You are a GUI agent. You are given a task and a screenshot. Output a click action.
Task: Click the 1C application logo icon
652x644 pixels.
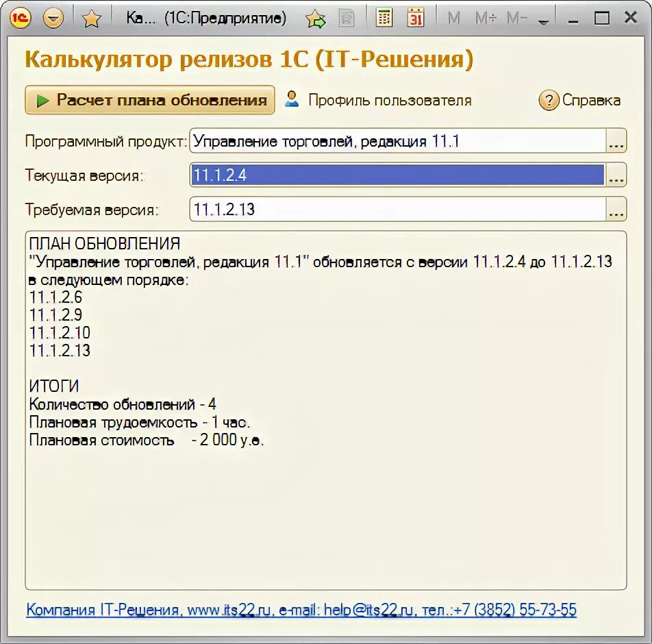click(x=20, y=18)
